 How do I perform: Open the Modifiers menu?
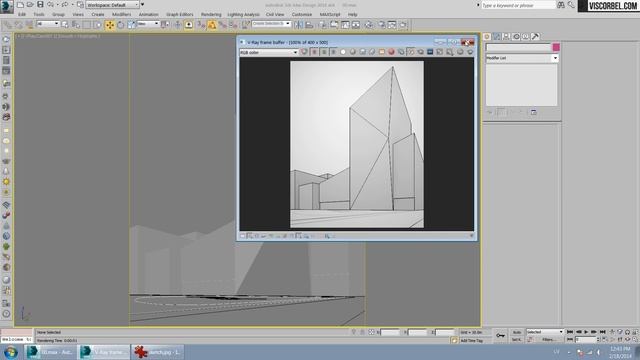tap(122, 14)
